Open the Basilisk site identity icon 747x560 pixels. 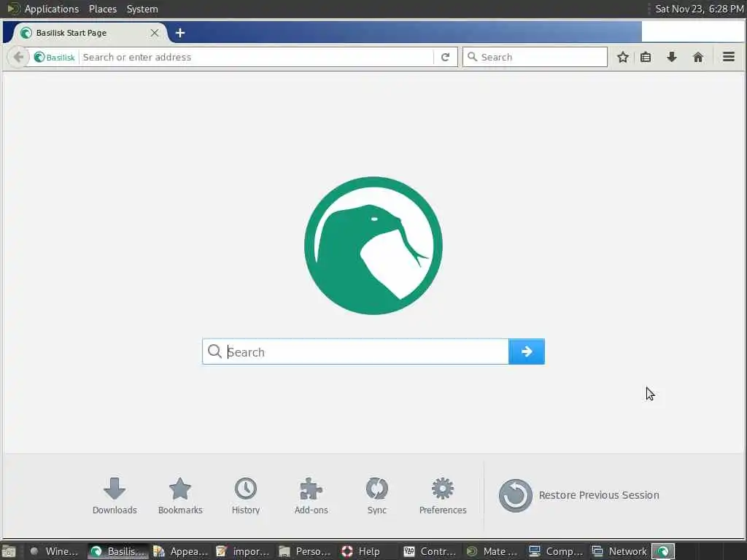(x=54, y=58)
